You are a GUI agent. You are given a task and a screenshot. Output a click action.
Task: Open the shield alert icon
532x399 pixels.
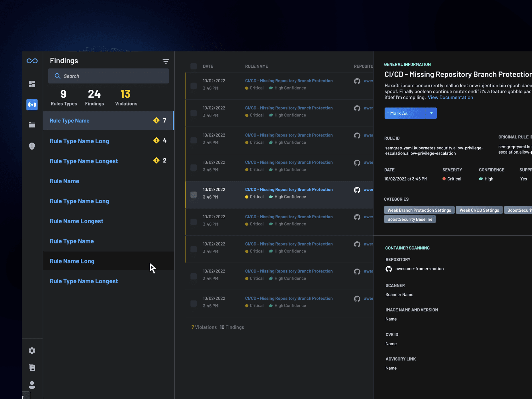[x=32, y=146]
